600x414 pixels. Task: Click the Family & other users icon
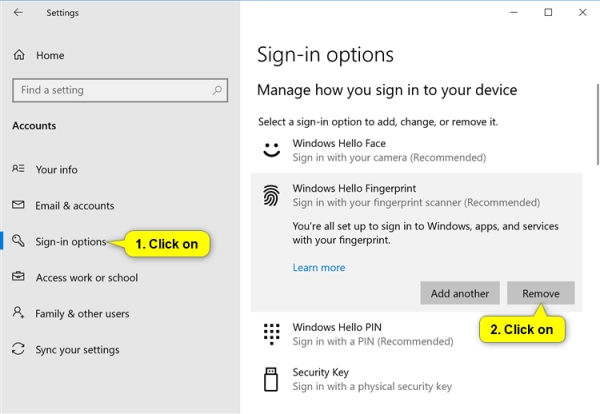click(18, 313)
